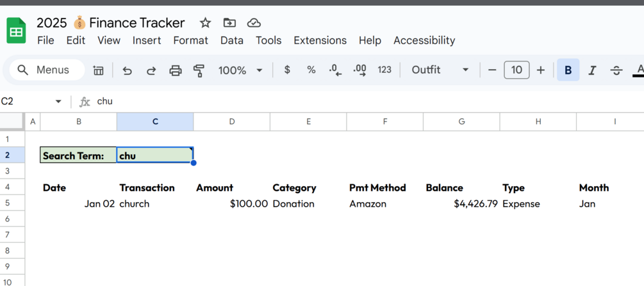Click the Menus search box

pos(47,70)
